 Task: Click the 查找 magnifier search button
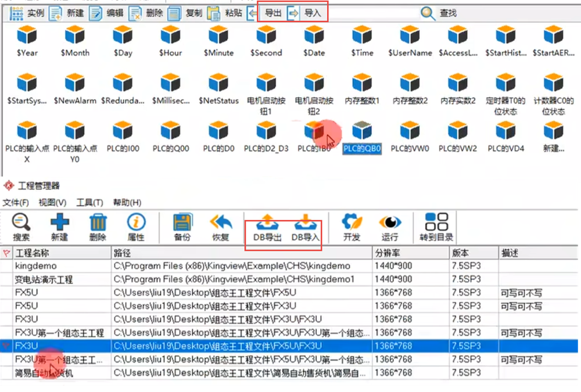click(428, 13)
